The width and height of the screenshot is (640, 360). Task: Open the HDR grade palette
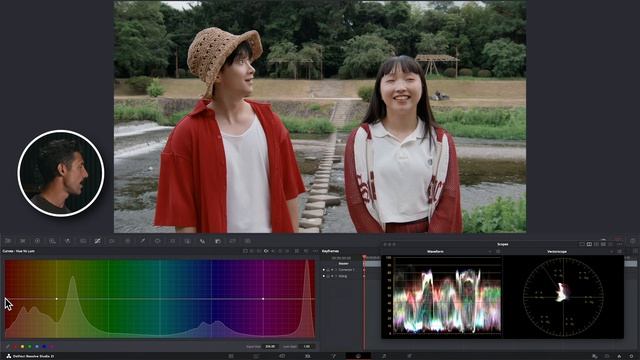coord(52,241)
